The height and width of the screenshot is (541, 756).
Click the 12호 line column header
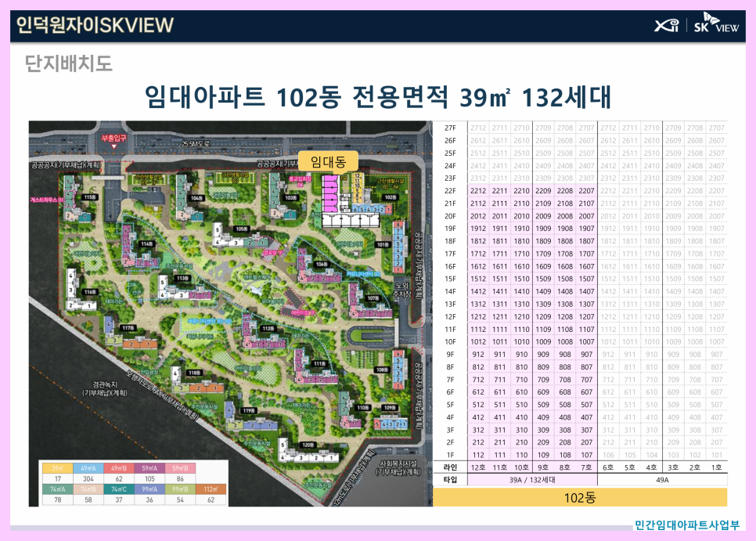(478, 467)
